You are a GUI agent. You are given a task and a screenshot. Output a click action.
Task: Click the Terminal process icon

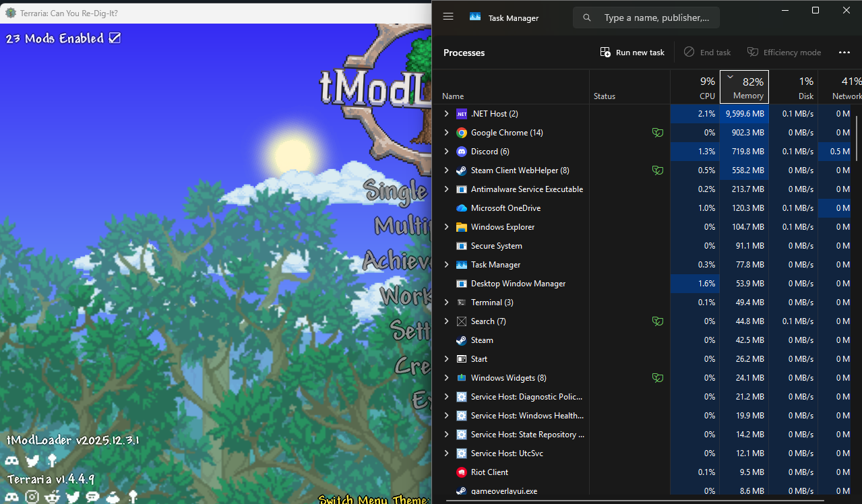(x=462, y=303)
